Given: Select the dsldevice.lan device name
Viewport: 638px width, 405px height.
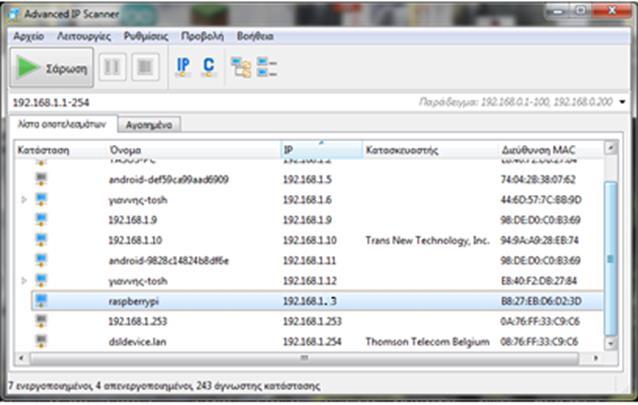Looking at the screenshot, I should (x=137, y=342).
